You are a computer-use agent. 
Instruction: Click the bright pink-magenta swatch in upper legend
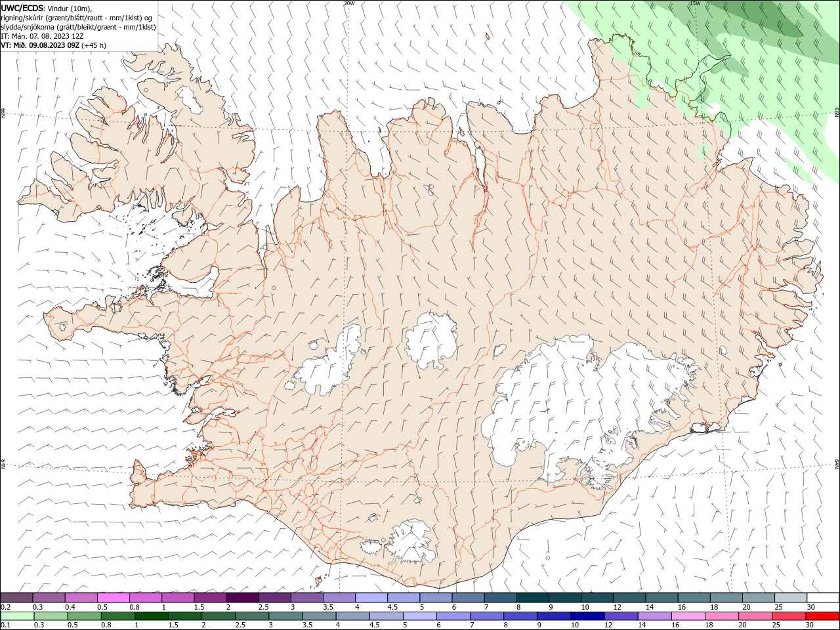114,598
